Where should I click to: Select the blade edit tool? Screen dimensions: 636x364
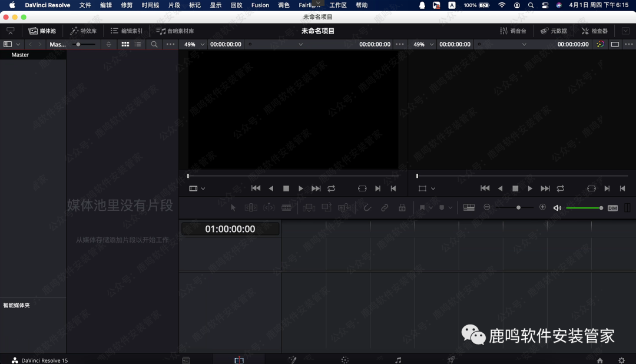(287, 207)
